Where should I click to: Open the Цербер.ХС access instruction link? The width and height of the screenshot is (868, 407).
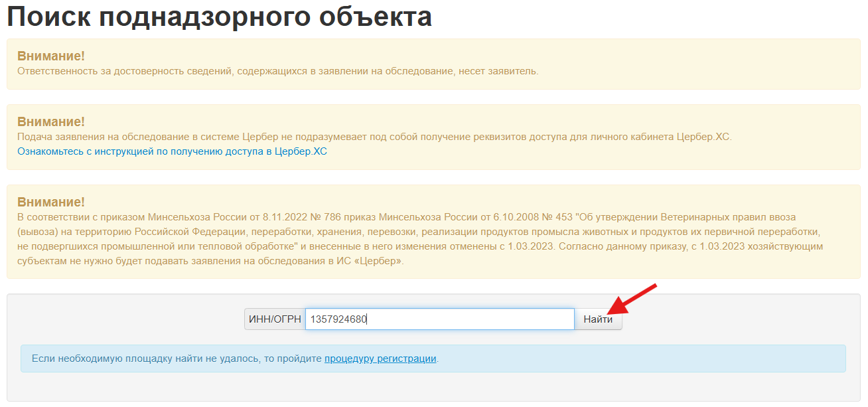(x=172, y=151)
